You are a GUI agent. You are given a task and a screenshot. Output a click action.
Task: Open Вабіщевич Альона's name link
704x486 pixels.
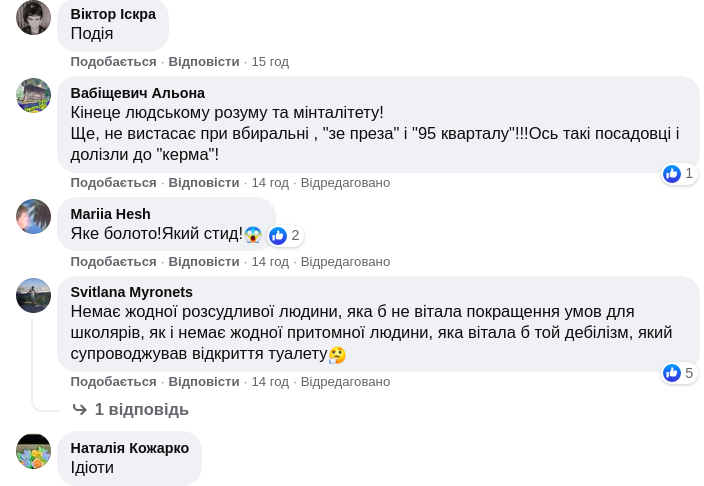[x=137, y=93]
